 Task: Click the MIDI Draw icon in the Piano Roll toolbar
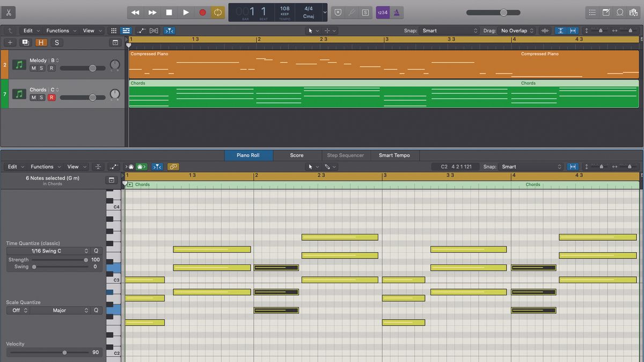[114, 167]
